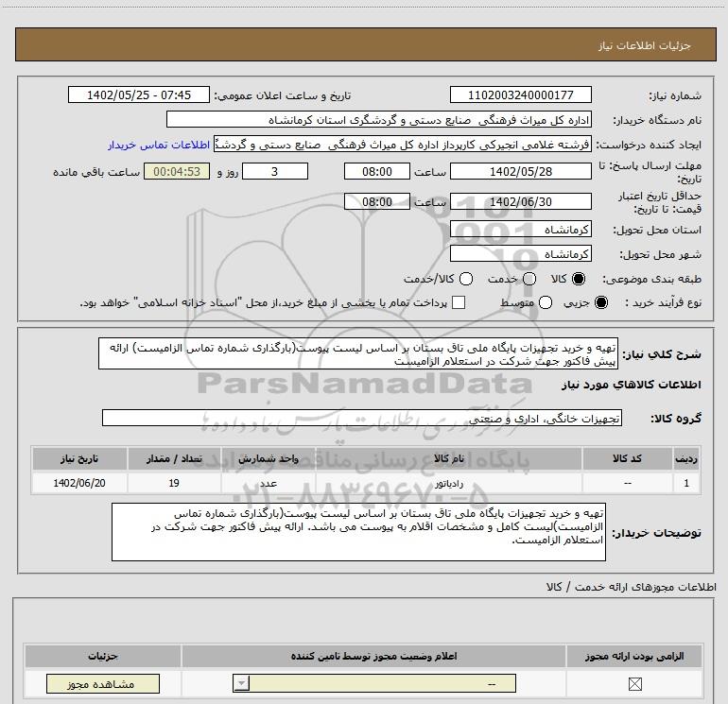Click the request creator field فرشته غلامی
The width and height of the screenshot is (728, 704).
point(402,145)
